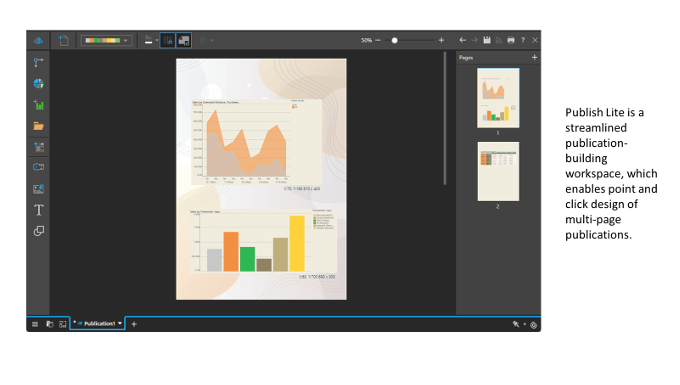Click the pie chart visualization icon

[x=39, y=83]
